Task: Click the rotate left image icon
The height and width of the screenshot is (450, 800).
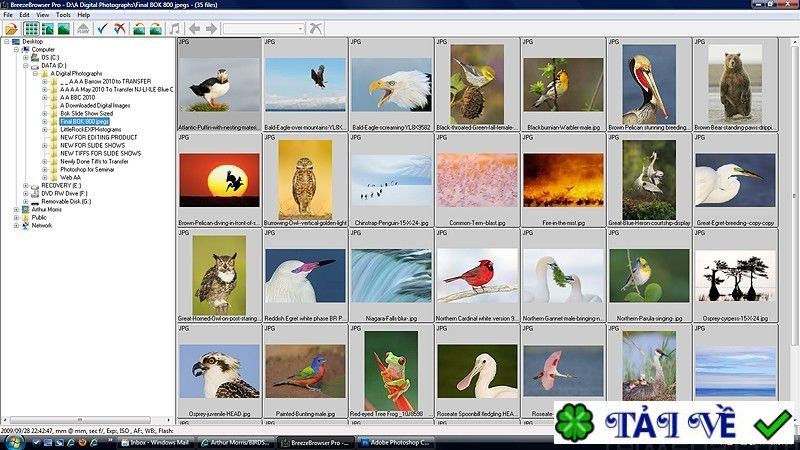Action: [x=139, y=29]
